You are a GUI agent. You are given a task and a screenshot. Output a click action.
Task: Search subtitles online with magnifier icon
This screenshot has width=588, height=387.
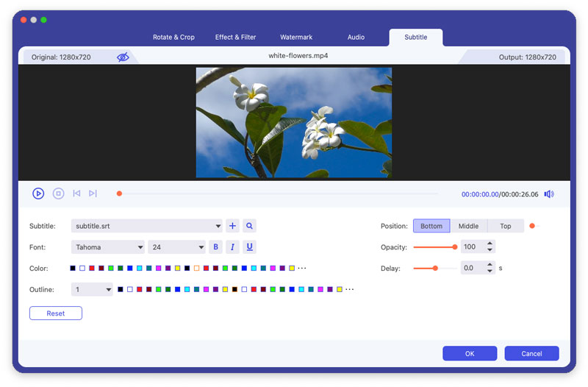(250, 226)
